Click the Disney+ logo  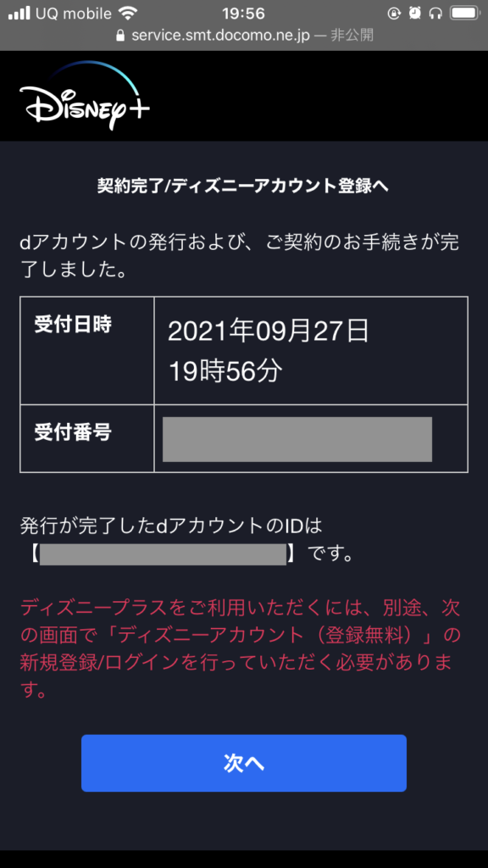[85, 96]
